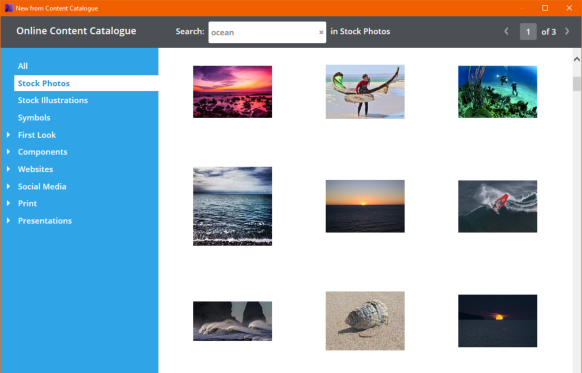Select the underwater scuba divers photo
Screen dimensions: 582x373
(497, 92)
